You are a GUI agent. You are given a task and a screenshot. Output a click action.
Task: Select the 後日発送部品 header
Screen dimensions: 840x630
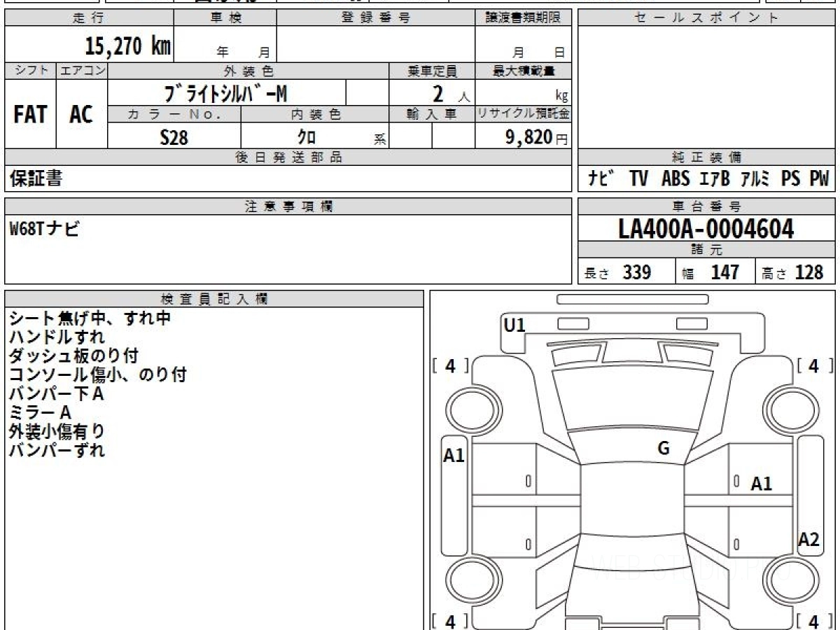[x=288, y=157]
